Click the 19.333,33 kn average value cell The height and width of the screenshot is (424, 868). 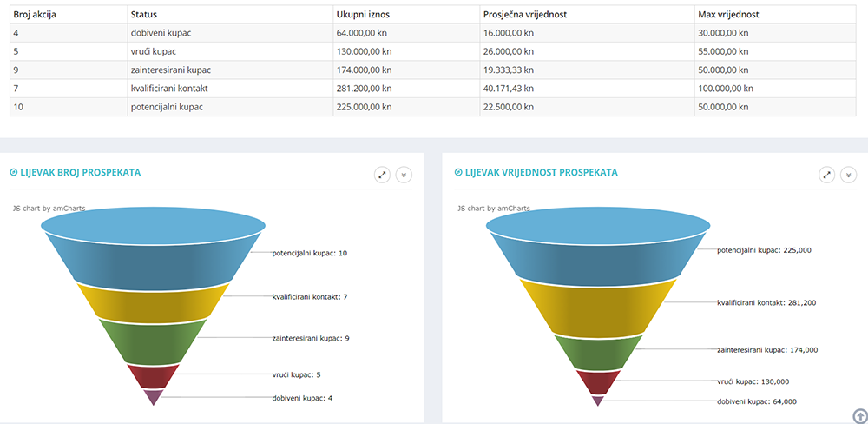point(588,70)
